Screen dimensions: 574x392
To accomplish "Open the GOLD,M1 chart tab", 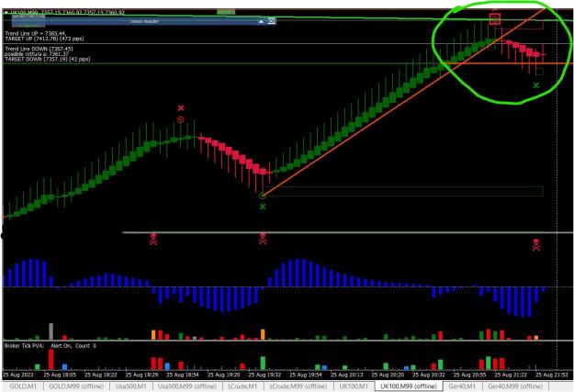I will [x=23, y=386].
